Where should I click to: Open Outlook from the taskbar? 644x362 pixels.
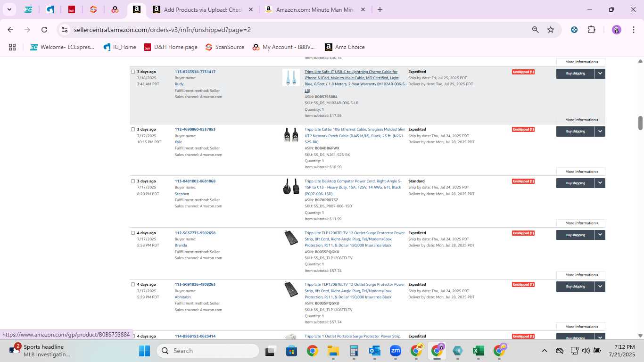(x=375, y=351)
